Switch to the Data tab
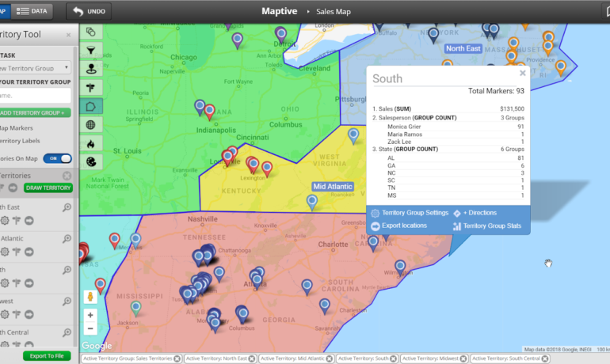The height and width of the screenshot is (364, 610). pos(32,11)
